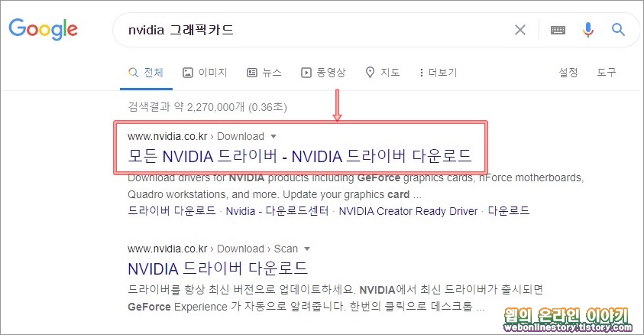Screen dimensions: 644x335
Task: Switch to the 뉴스 tab
Action: click(264, 73)
